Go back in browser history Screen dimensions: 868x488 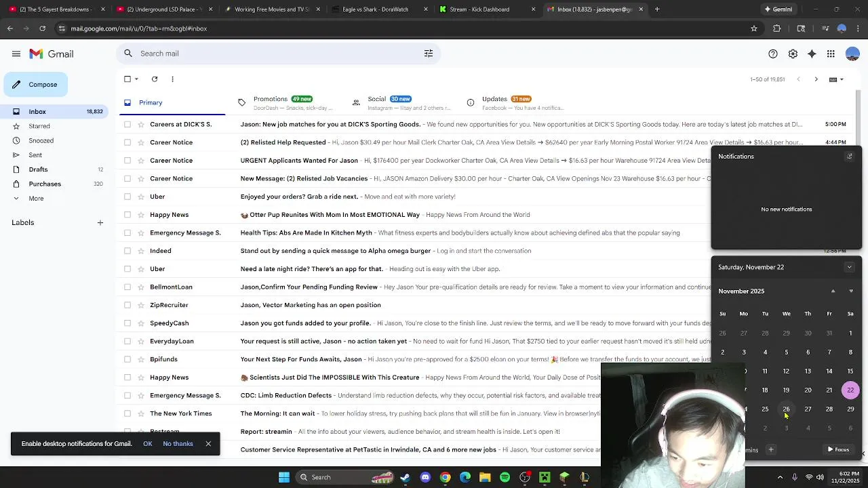9,28
